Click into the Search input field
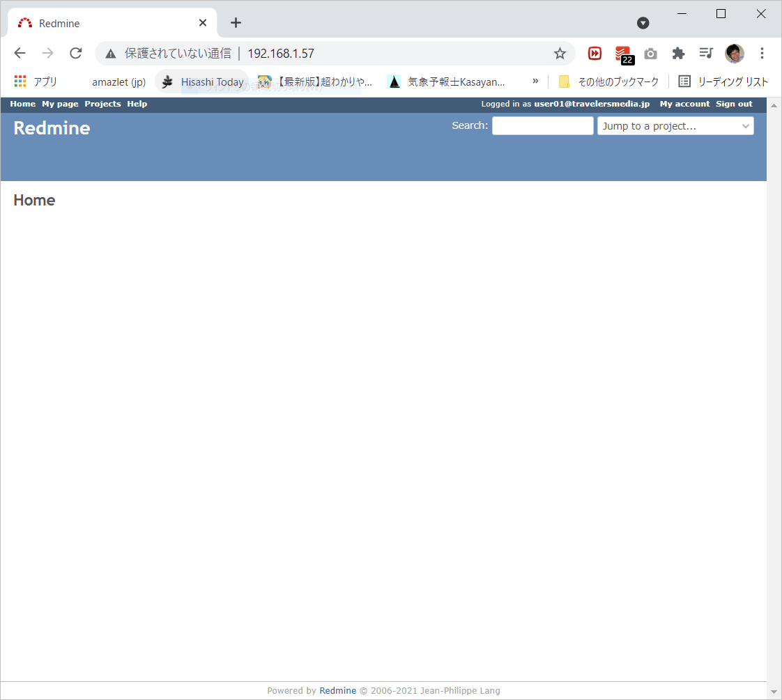Image resolution: width=782 pixels, height=700 pixels. [542, 126]
